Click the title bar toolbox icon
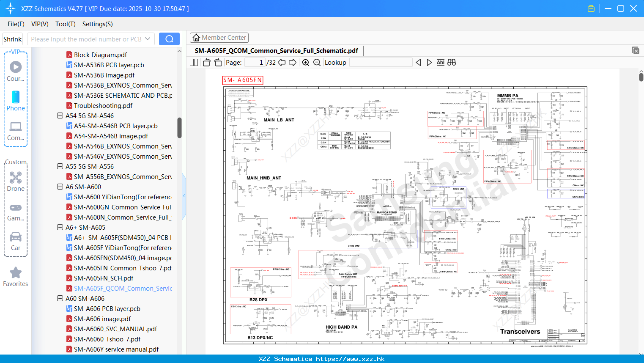The height and width of the screenshot is (363, 644). [x=591, y=8]
